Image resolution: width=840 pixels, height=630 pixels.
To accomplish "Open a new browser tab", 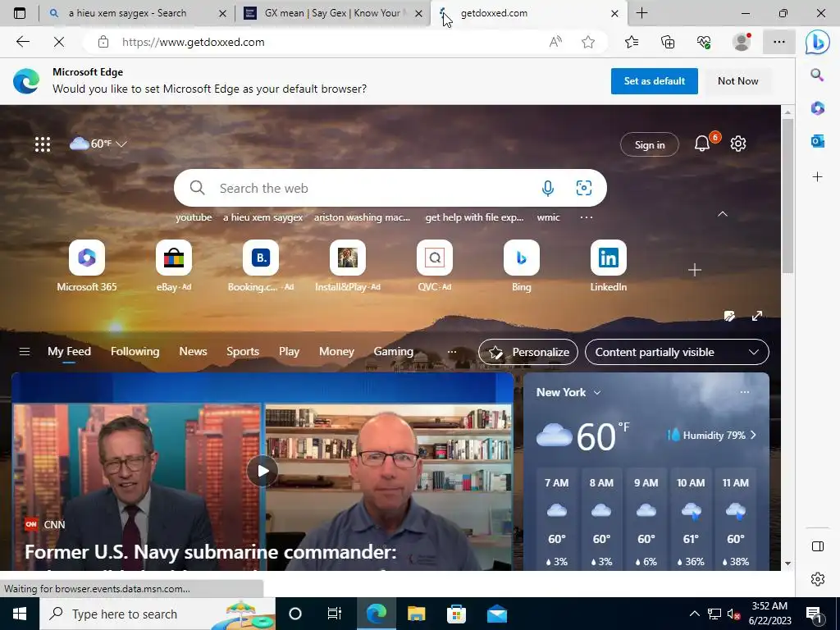I will click(x=641, y=13).
